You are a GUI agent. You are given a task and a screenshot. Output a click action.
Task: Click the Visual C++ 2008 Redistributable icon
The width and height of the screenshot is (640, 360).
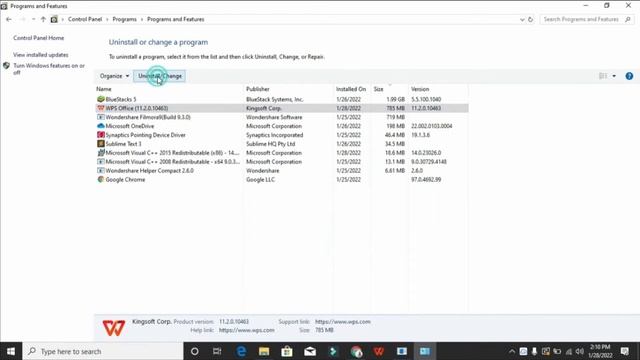[x=101, y=162]
